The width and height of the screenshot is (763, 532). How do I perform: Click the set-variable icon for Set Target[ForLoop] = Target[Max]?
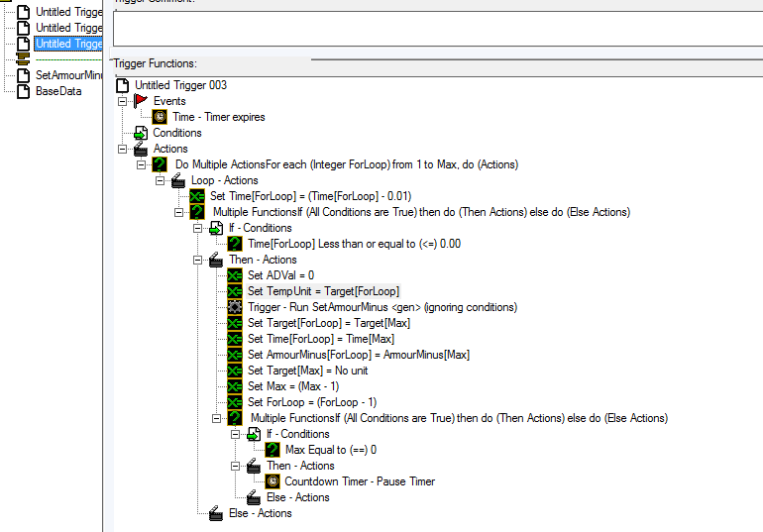point(235,323)
